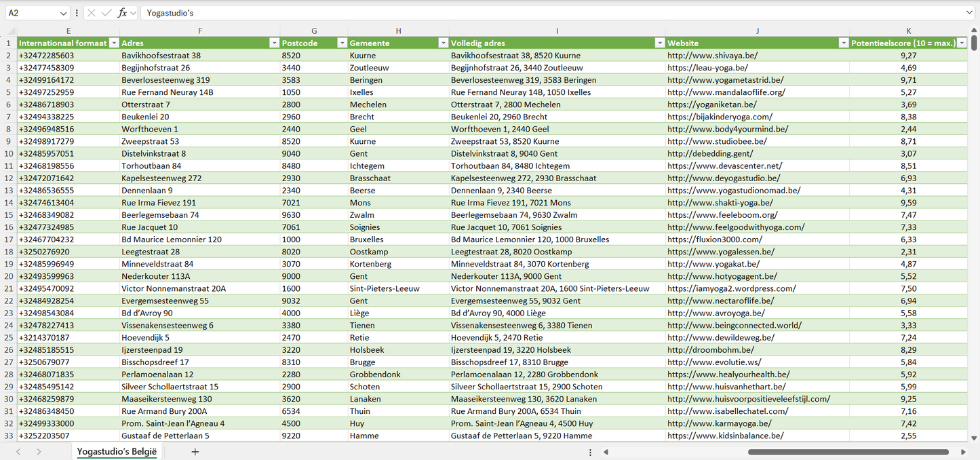
Task: Click the next sheet navigation arrow
Action: point(39,452)
